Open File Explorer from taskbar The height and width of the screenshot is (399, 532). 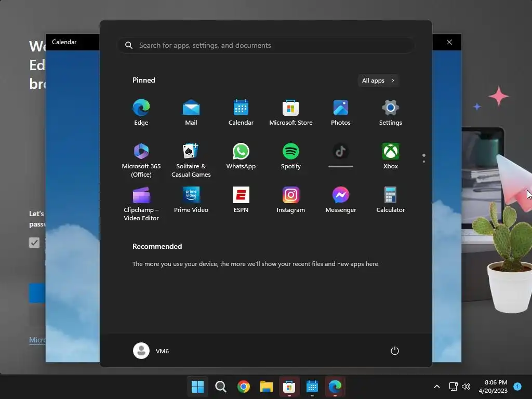pos(267,387)
